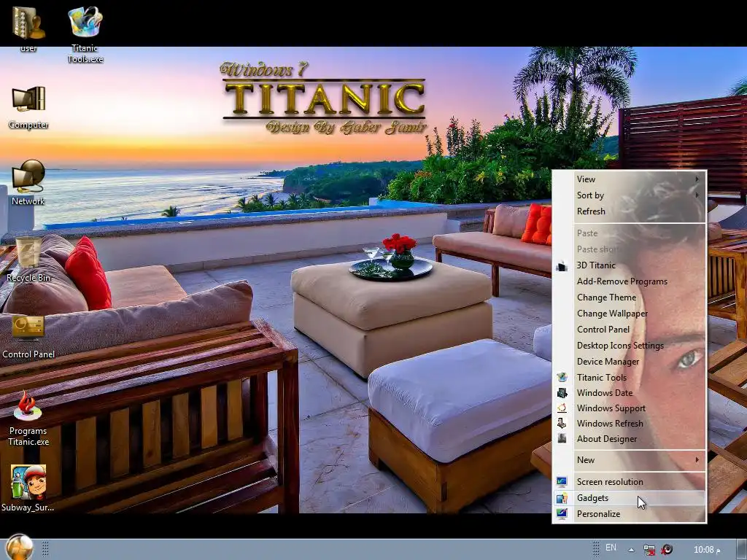The height and width of the screenshot is (560, 747).
Task: Click the Windows Refresh menu text
Action: point(610,424)
